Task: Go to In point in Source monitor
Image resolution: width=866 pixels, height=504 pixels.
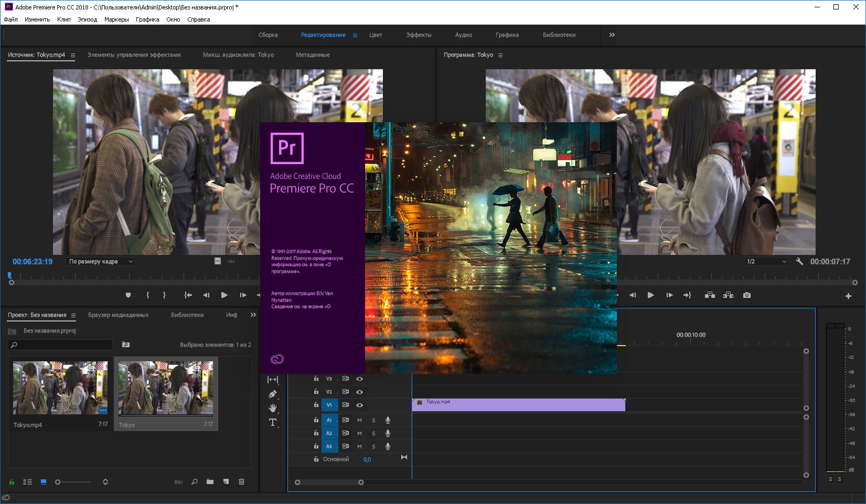Action: coord(188,295)
